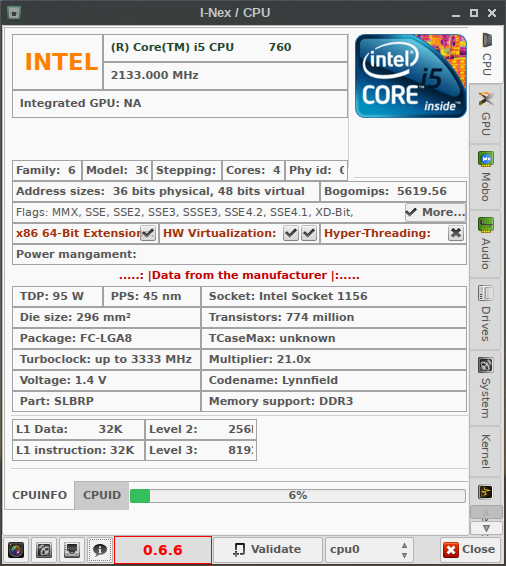Click the Multiplier: 21.0x cell
Image resolution: width=506 pixels, height=566 pixels.
coord(334,359)
